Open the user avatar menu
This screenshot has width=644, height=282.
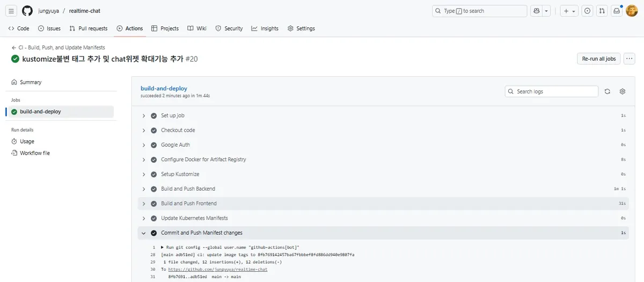(x=632, y=11)
